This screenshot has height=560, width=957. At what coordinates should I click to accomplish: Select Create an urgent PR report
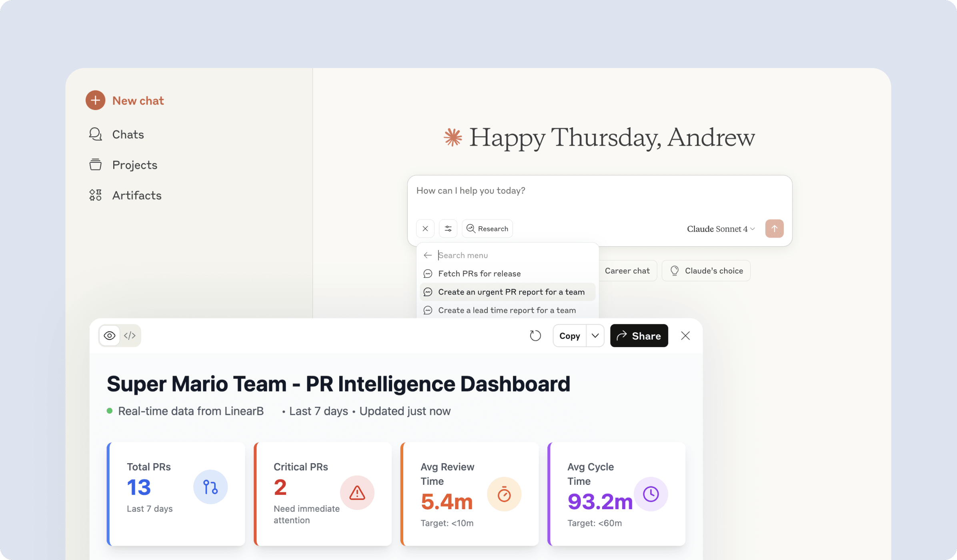511,292
